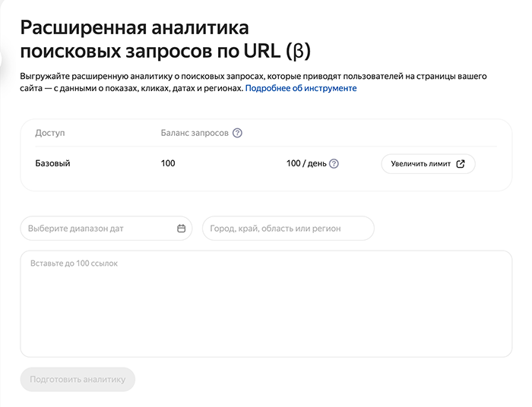
Task: Expand the Выберите диапазон дат picker
Action: (x=99, y=228)
